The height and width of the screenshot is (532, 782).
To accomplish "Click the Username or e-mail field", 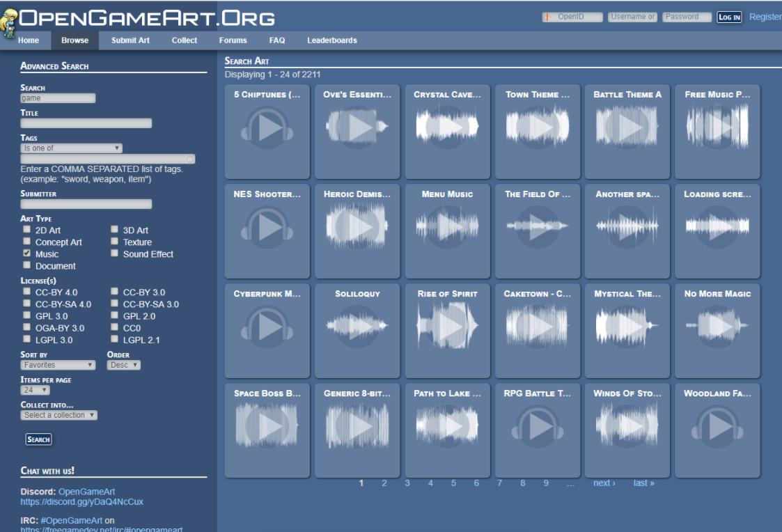I will click(632, 17).
